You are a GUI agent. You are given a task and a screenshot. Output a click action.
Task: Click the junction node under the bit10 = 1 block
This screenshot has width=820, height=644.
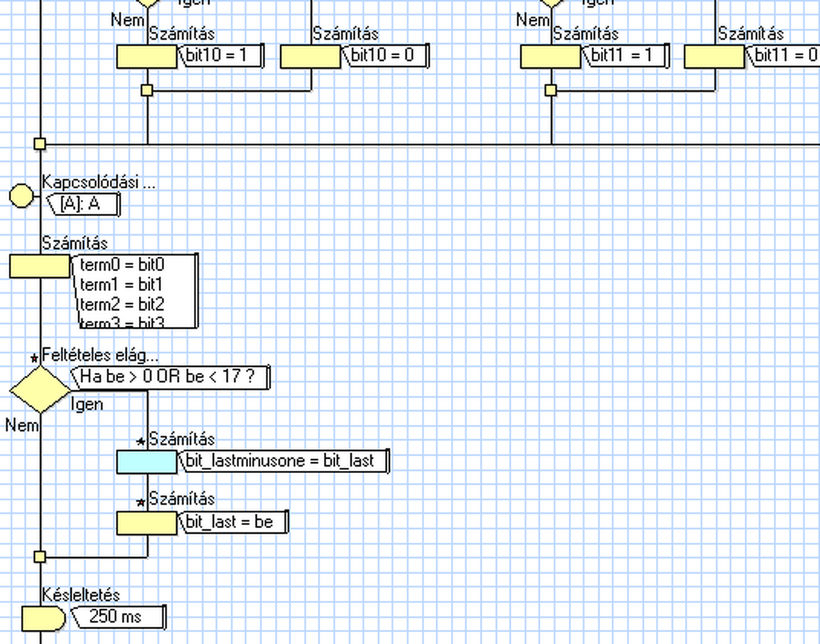click(x=147, y=90)
